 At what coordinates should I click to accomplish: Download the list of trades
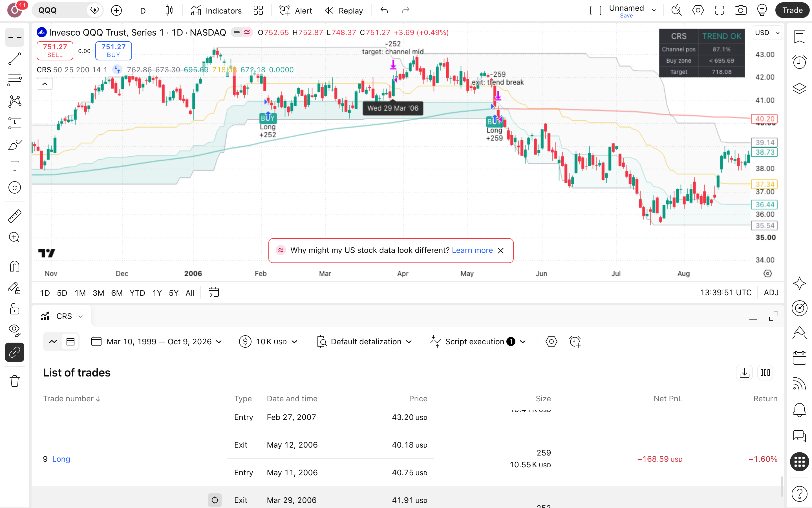[x=744, y=373]
